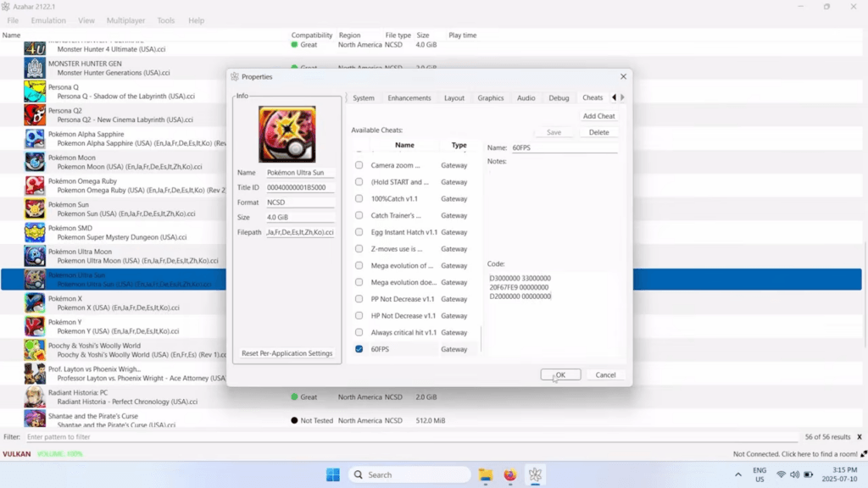Click the cheat Code text area

(554, 315)
